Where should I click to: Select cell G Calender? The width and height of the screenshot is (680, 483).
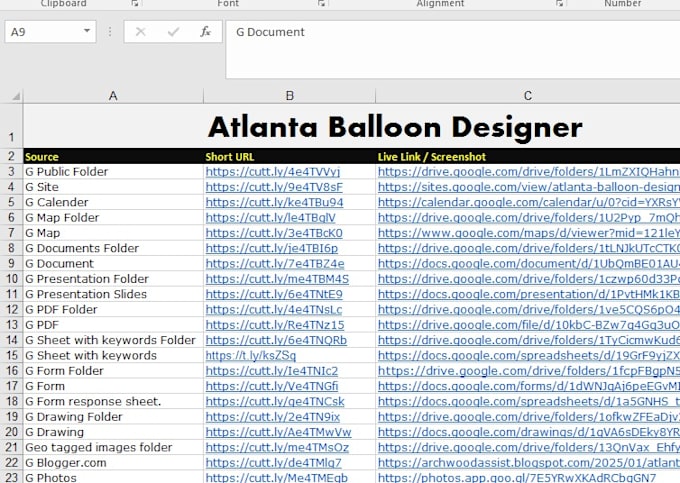[x=113, y=202]
